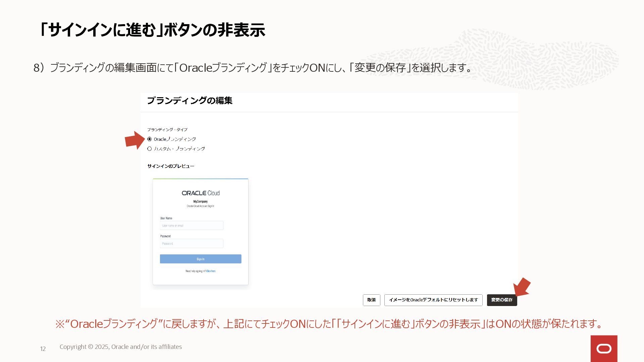Click the MyCompany text in preview
Viewport: 644px width, 362px height.
(x=201, y=201)
